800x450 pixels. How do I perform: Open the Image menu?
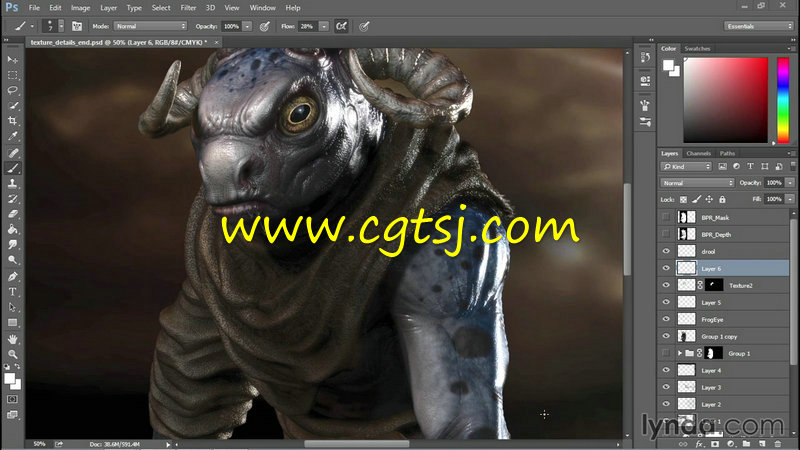coord(80,8)
